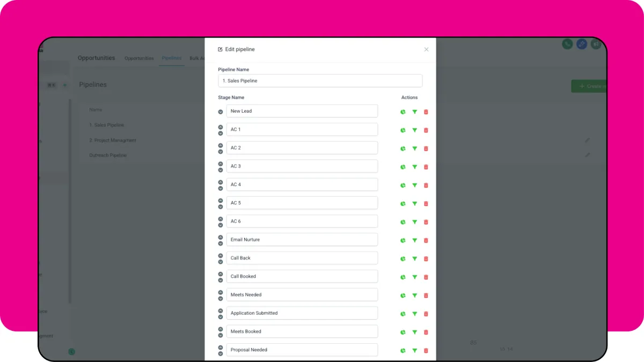This screenshot has width=644, height=362.
Task: Delete the New Lead stage
Action: point(426,112)
